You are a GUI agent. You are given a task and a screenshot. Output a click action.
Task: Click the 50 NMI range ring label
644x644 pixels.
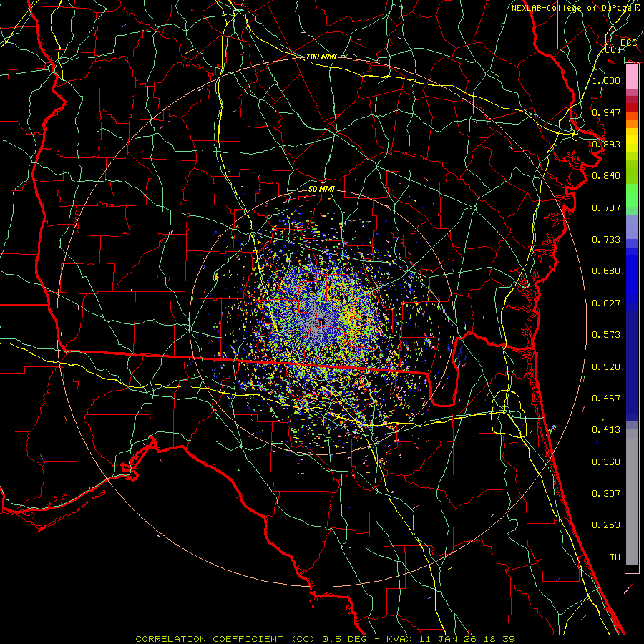(321, 190)
